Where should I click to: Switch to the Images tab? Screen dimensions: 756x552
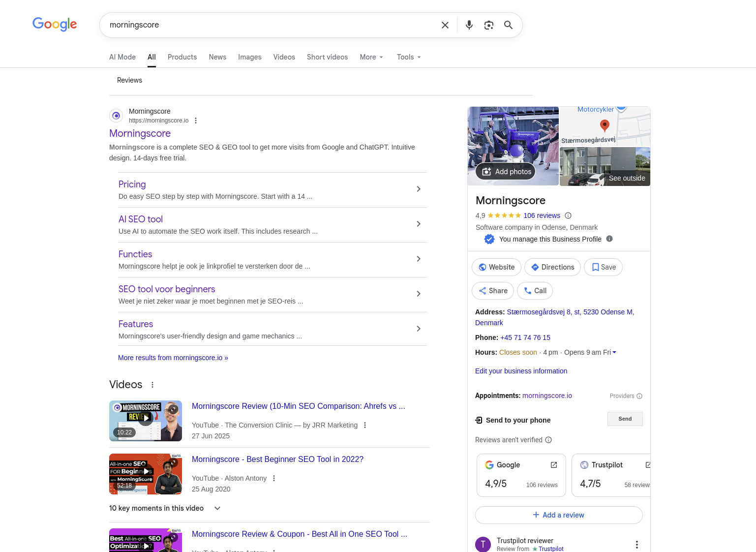tap(249, 57)
